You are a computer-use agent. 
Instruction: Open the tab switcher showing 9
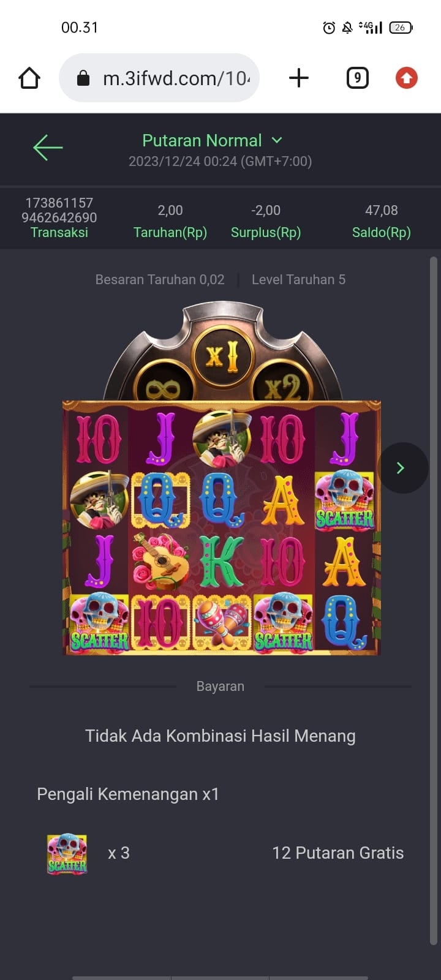pyautogui.click(x=358, y=78)
